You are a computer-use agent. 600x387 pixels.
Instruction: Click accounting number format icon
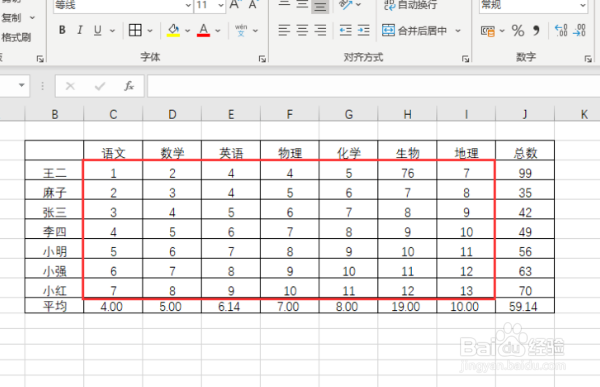(x=488, y=31)
